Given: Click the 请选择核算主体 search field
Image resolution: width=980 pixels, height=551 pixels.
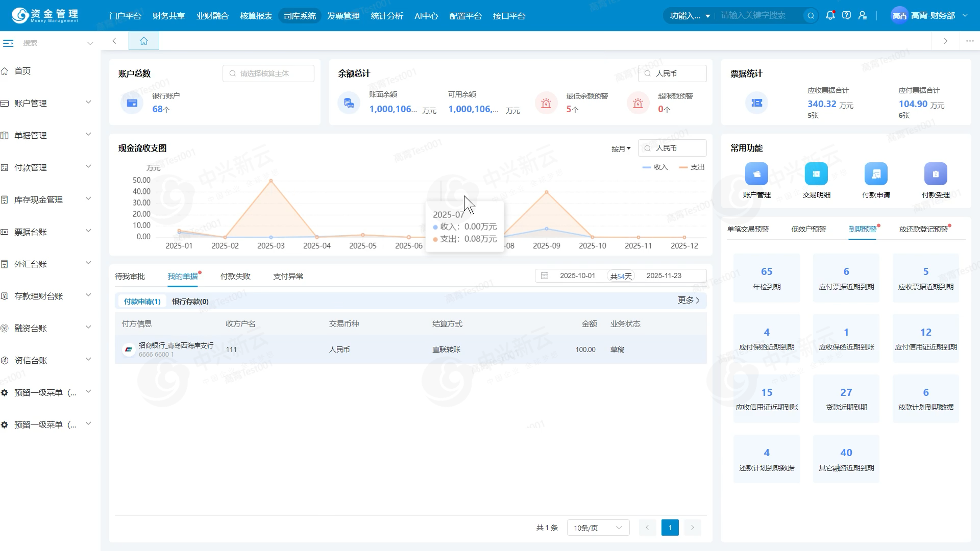Looking at the screenshot, I should 268,73.
